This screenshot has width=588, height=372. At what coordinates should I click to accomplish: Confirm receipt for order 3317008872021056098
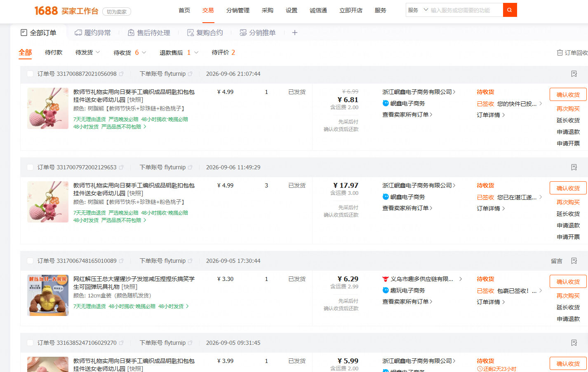[x=568, y=95]
